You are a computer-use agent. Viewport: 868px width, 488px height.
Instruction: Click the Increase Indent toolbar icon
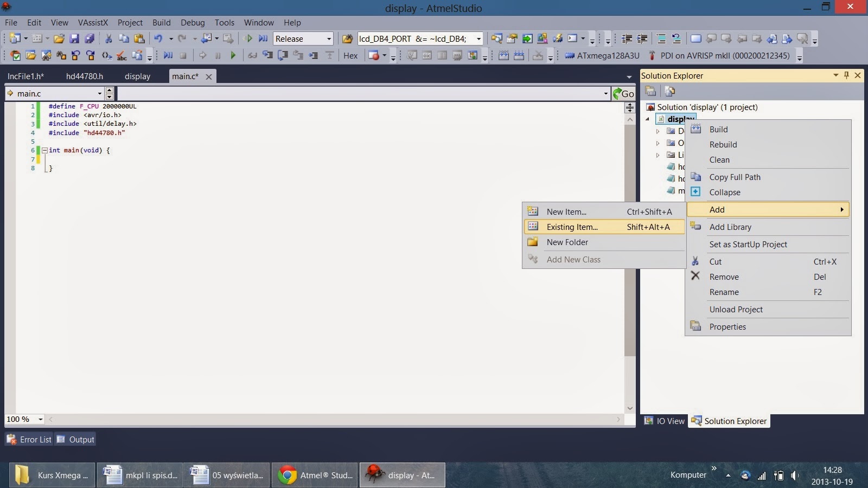[642, 38]
